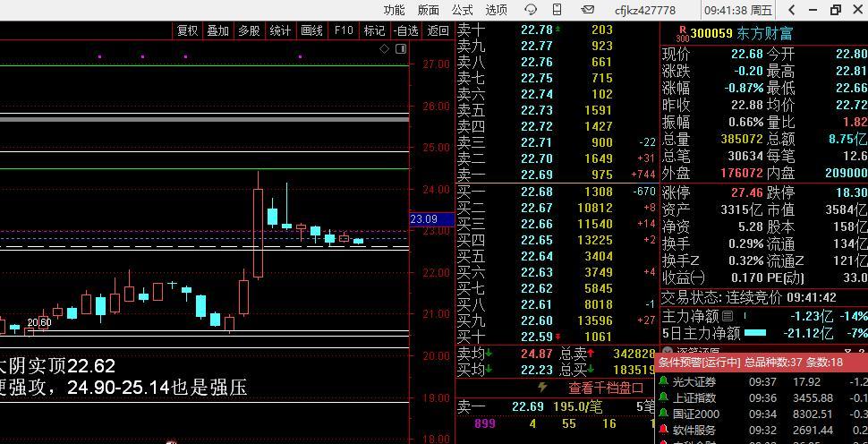Click the 统计 statistics button
This screenshot has width=868, height=444.
[280, 30]
